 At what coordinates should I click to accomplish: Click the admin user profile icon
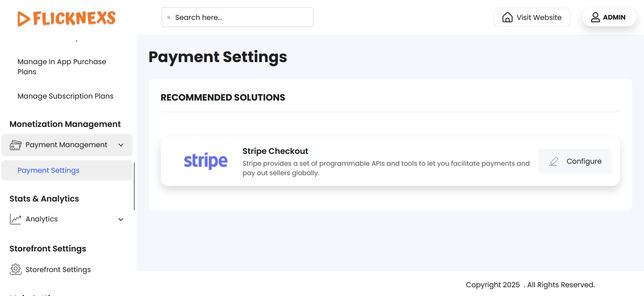coord(595,17)
